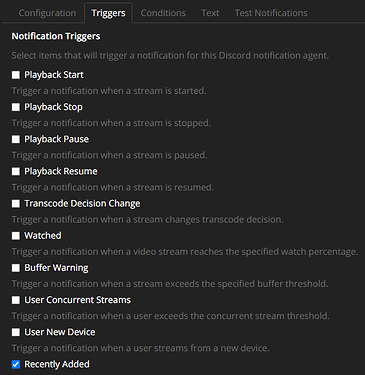The height and width of the screenshot is (375, 365).
Task: Select the Triggers tab
Action: (x=108, y=13)
